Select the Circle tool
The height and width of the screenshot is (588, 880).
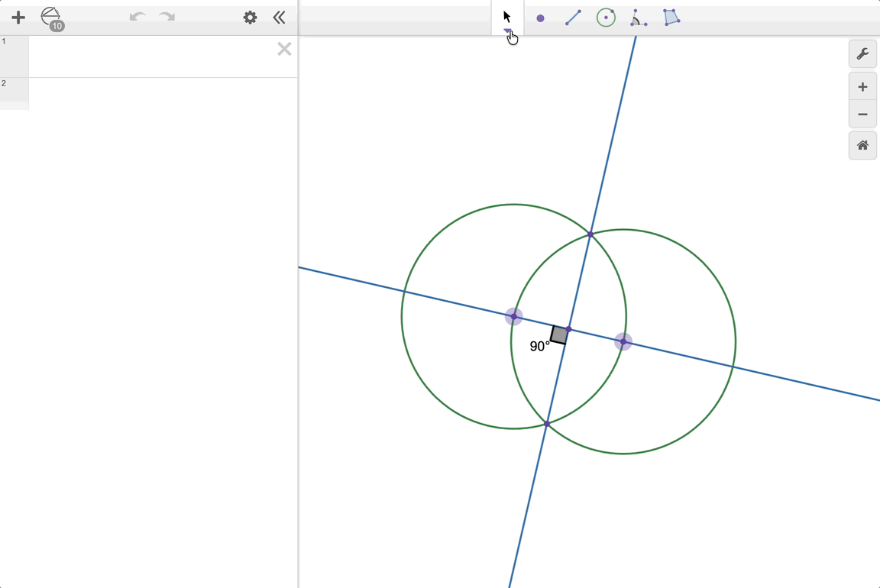[606, 18]
